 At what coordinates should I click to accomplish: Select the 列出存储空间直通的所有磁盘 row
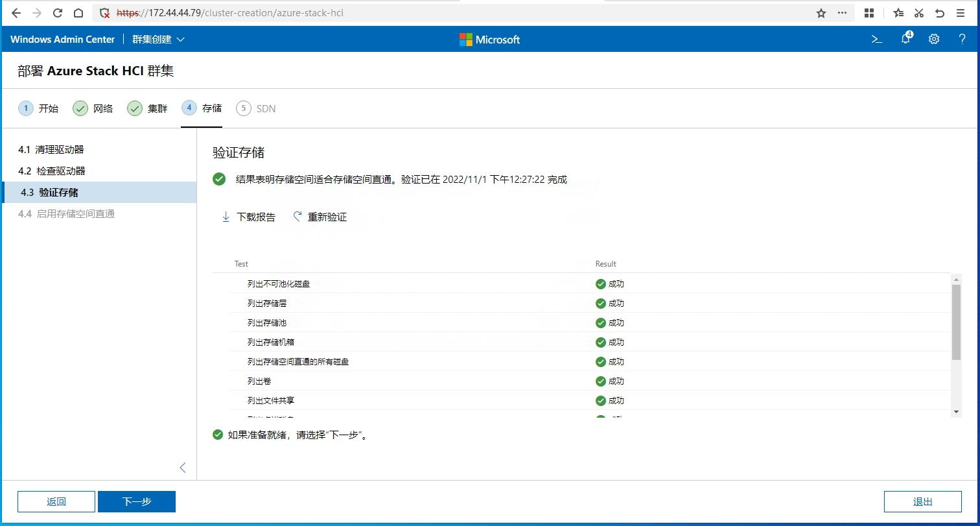(x=590, y=361)
